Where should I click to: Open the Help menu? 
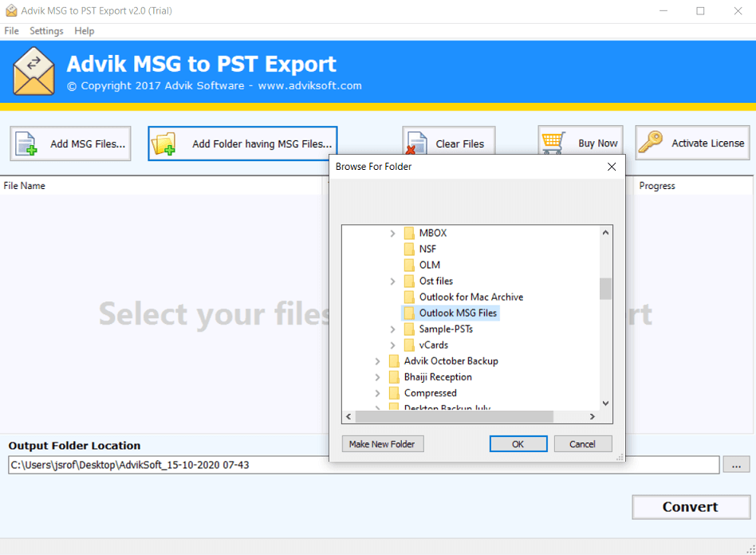(x=85, y=31)
